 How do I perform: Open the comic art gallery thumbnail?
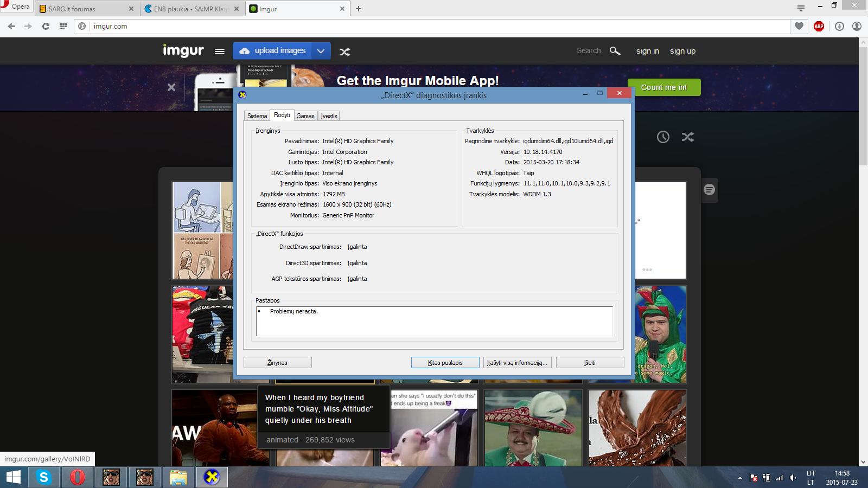(203, 230)
